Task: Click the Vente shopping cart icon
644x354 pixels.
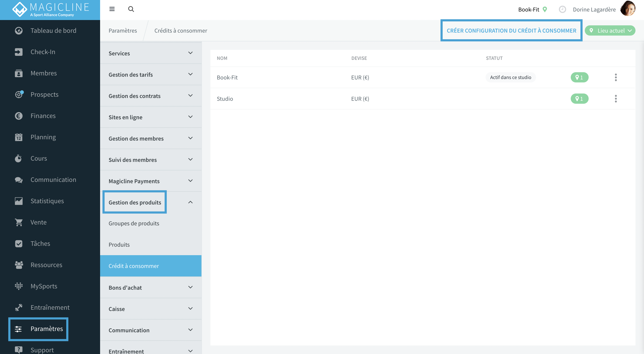Action: [19, 222]
